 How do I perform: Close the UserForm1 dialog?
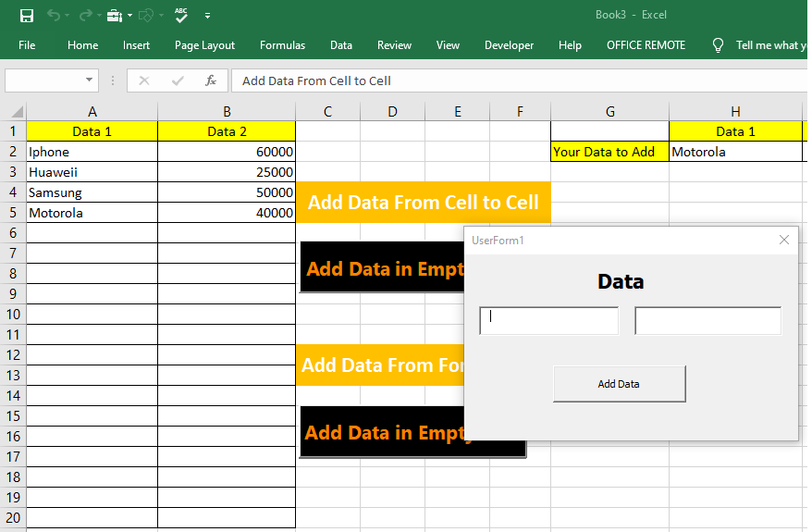(784, 240)
